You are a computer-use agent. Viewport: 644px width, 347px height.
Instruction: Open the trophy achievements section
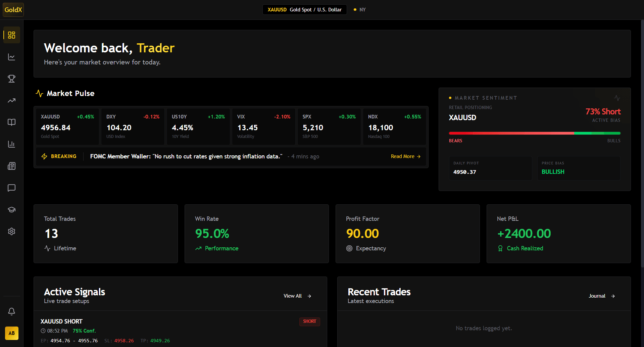(x=11, y=79)
